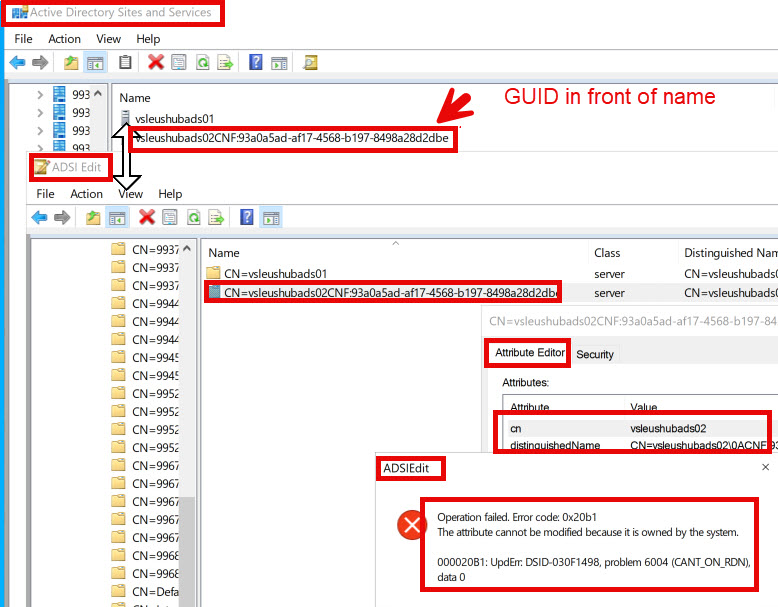Image resolution: width=778 pixels, height=607 pixels.
Task: Toggle console tree icon in Sites and Services toolbar
Action: tap(95, 63)
